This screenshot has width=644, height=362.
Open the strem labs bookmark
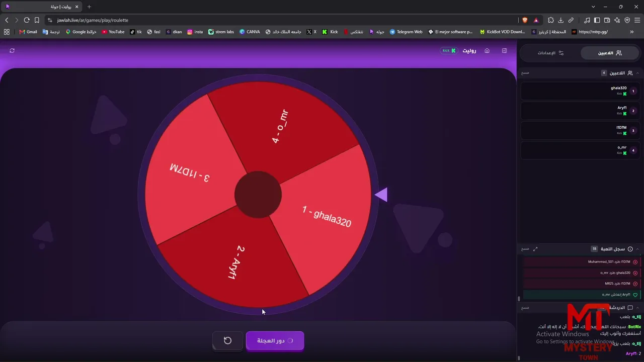[221, 32]
